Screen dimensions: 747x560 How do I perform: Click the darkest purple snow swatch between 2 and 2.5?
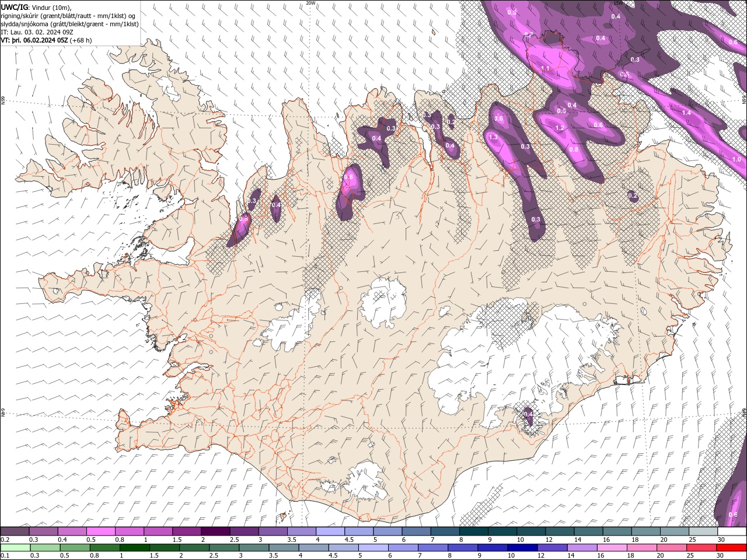tap(215, 531)
